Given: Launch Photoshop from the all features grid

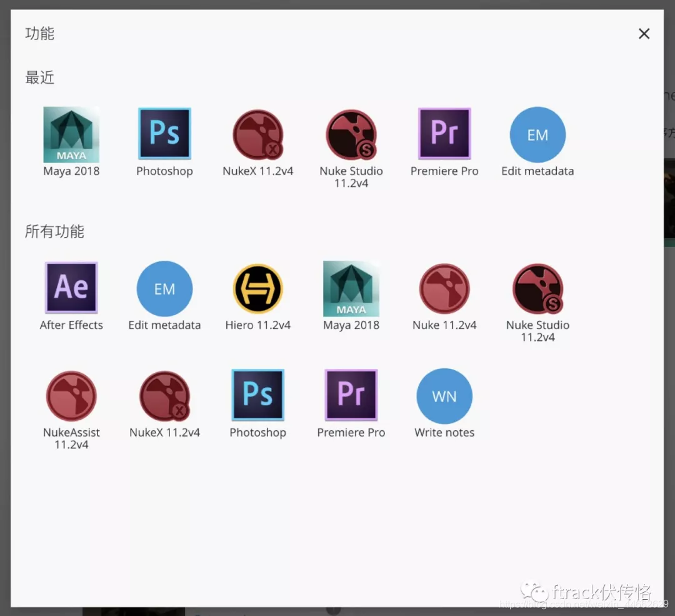Looking at the screenshot, I should 257,395.
